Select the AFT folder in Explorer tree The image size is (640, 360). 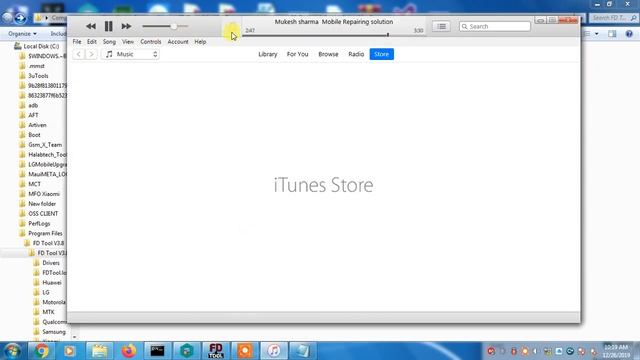[x=33, y=115]
